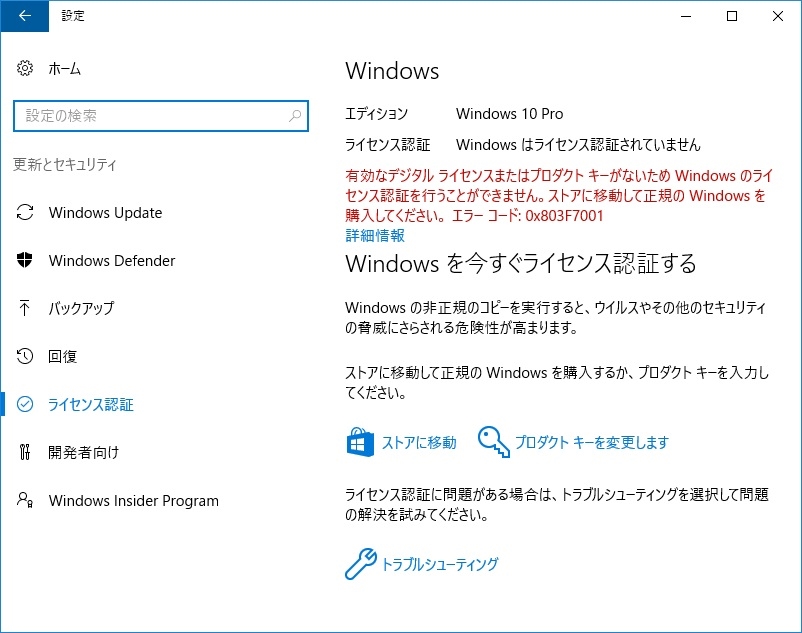Select ライセンス認証 in sidebar
Screen dimensions: 802x633
pos(91,404)
